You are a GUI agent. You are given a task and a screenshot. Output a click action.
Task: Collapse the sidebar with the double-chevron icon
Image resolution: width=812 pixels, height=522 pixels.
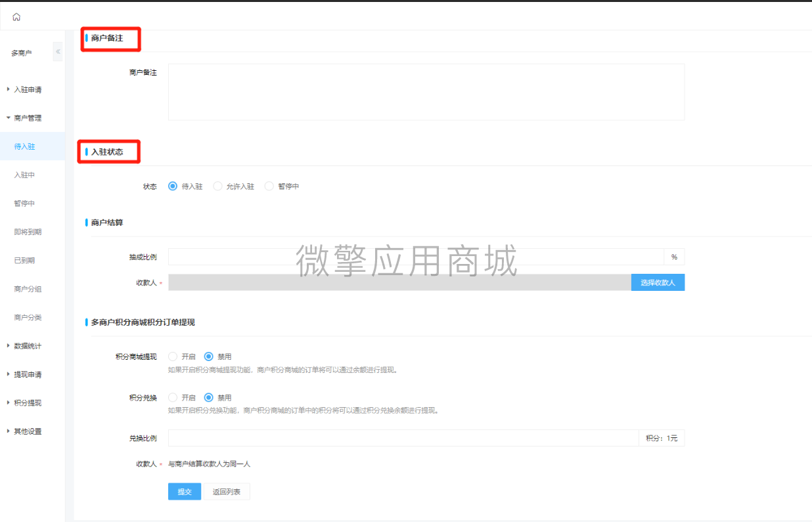pos(58,51)
